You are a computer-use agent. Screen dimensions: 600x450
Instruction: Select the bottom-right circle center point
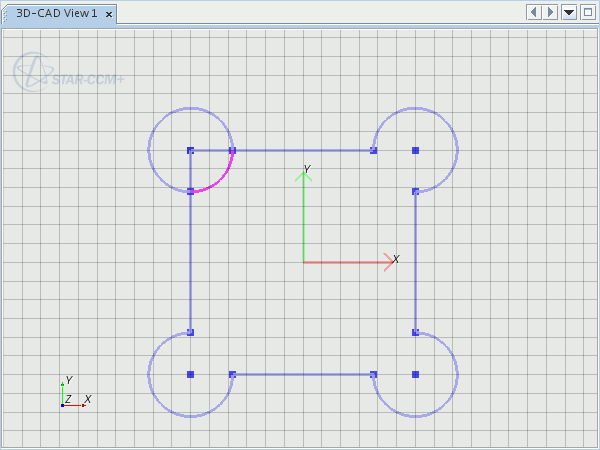415,374
